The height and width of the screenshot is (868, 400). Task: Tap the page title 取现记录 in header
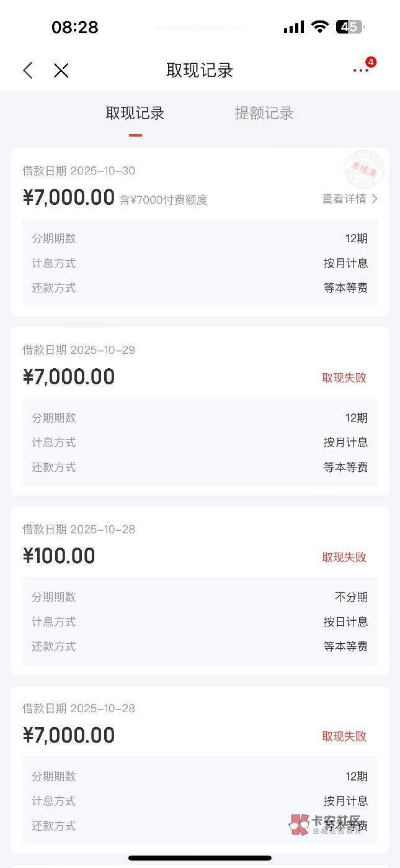(200, 70)
